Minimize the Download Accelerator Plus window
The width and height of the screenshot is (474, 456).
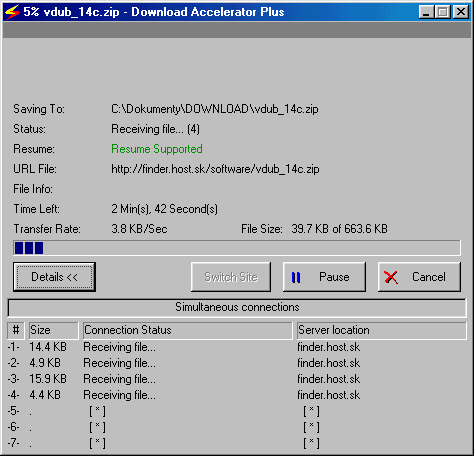[426, 12]
